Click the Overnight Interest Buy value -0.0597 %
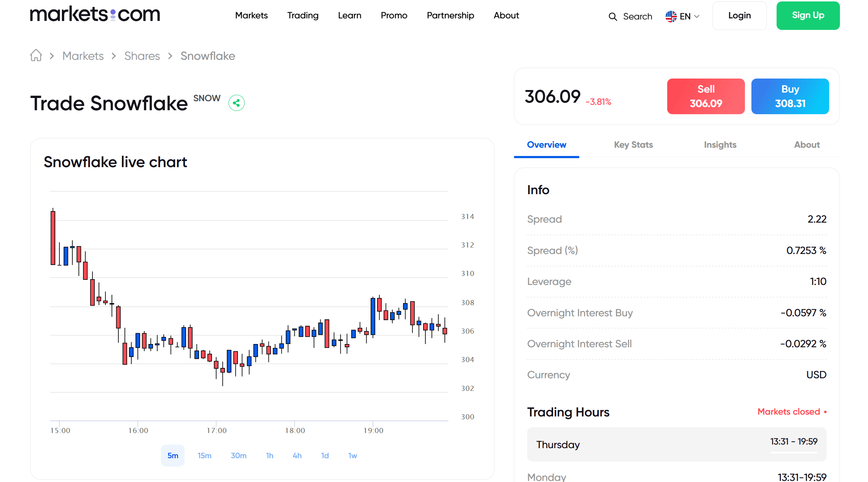Image resolution: width=868 pixels, height=482 pixels. [803, 313]
